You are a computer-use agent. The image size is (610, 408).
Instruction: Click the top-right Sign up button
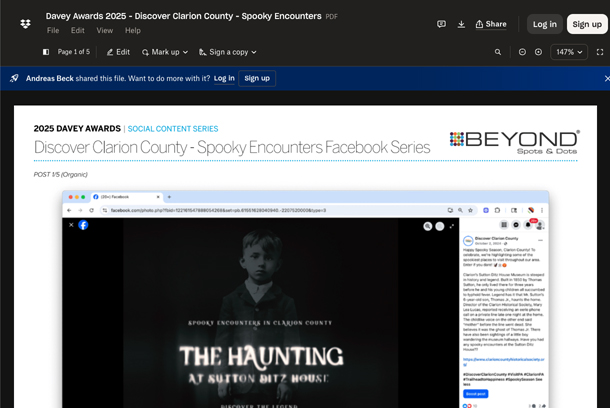tap(587, 24)
